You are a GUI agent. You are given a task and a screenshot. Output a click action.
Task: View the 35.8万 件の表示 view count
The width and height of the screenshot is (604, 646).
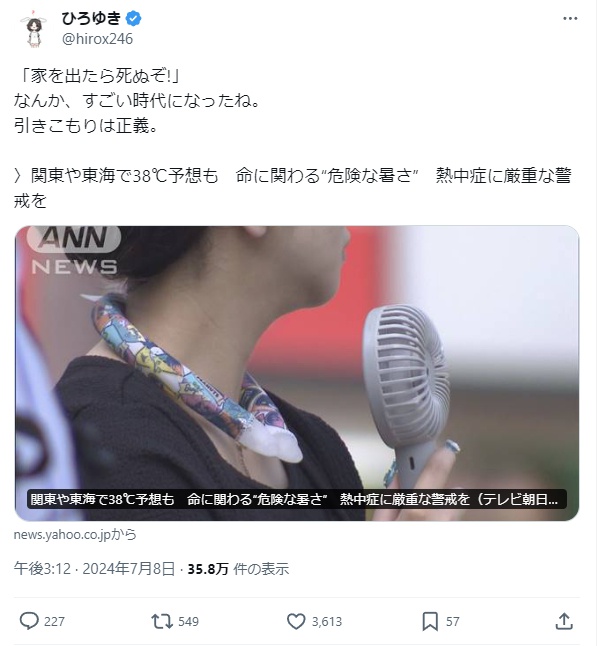point(238,569)
